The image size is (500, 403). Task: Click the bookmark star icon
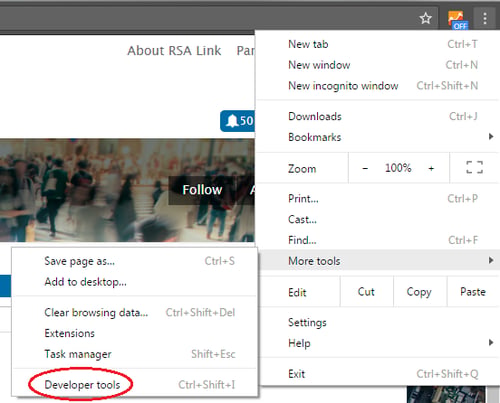[x=426, y=18]
